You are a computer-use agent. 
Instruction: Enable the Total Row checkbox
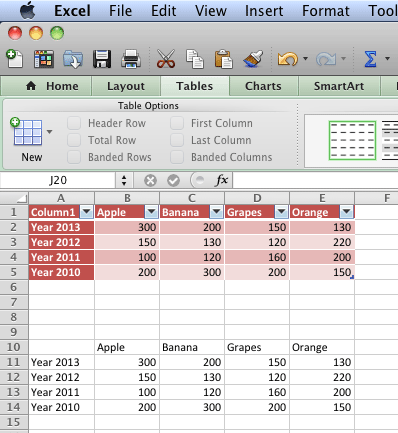(74, 140)
